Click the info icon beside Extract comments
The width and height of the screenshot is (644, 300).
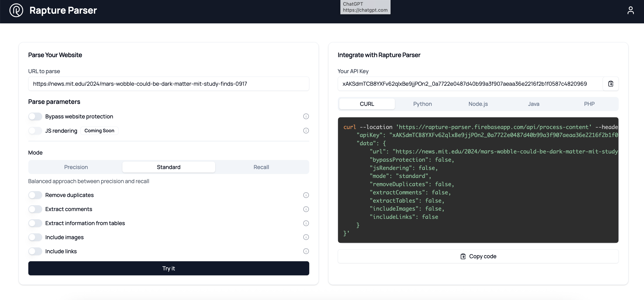(x=306, y=209)
